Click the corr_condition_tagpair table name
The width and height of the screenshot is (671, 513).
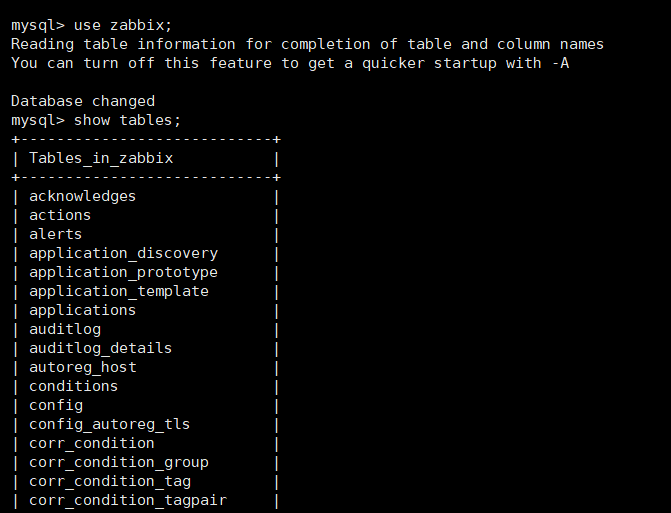point(128,500)
